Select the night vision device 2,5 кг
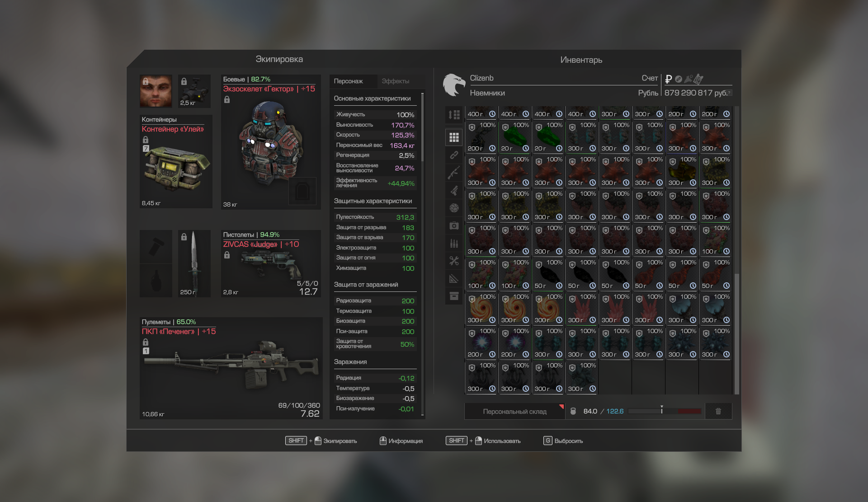Image resolution: width=868 pixels, height=502 pixels. (x=194, y=91)
